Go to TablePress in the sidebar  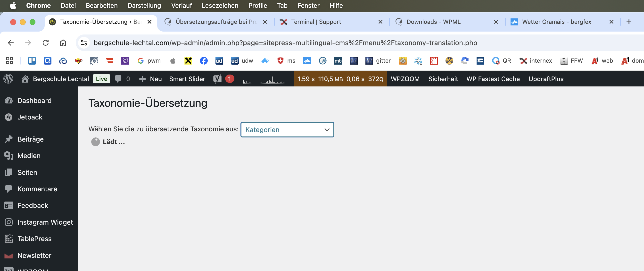[x=34, y=239]
